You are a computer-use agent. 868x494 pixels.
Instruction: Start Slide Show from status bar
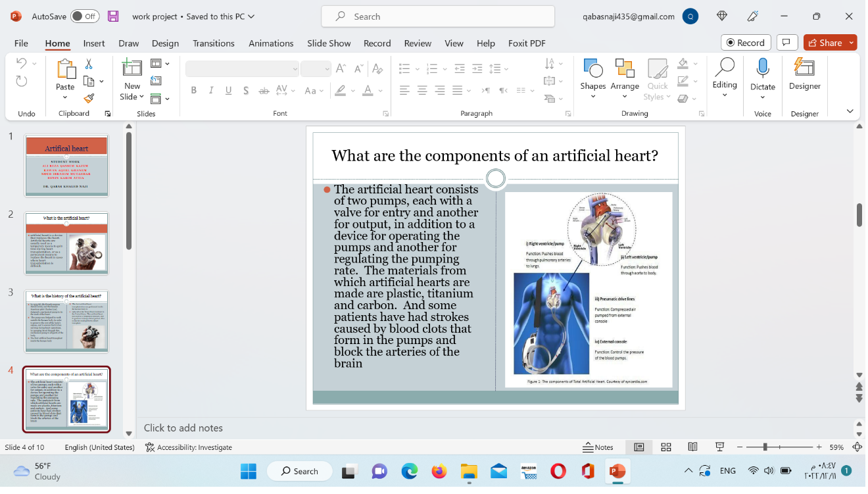pyautogui.click(x=720, y=447)
